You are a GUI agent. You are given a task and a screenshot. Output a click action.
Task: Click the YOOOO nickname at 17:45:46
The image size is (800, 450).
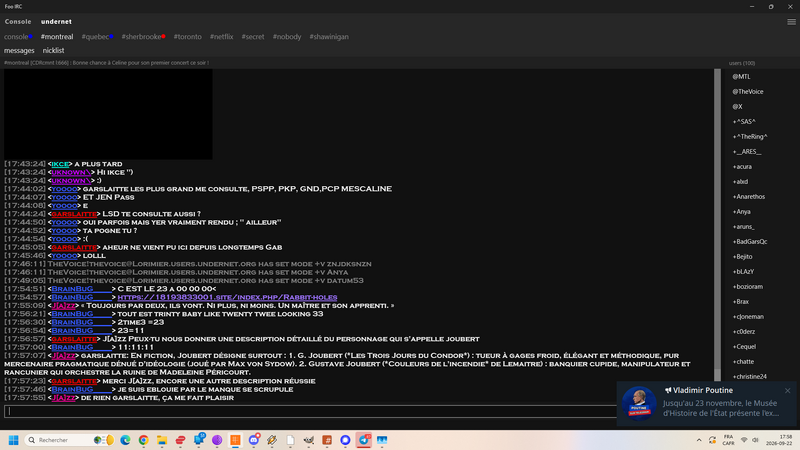click(x=64, y=256)
